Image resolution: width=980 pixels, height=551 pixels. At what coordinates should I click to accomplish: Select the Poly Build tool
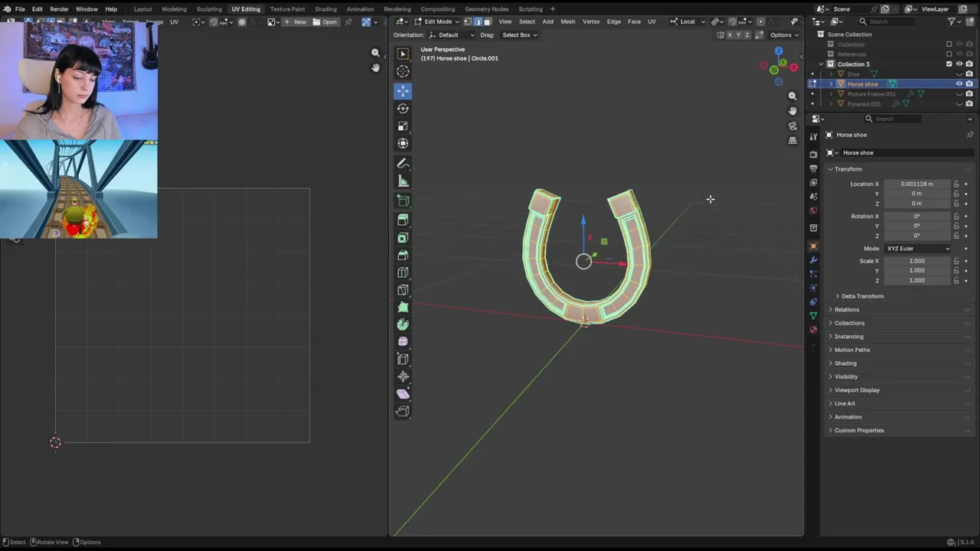click(x=403, y=308)
